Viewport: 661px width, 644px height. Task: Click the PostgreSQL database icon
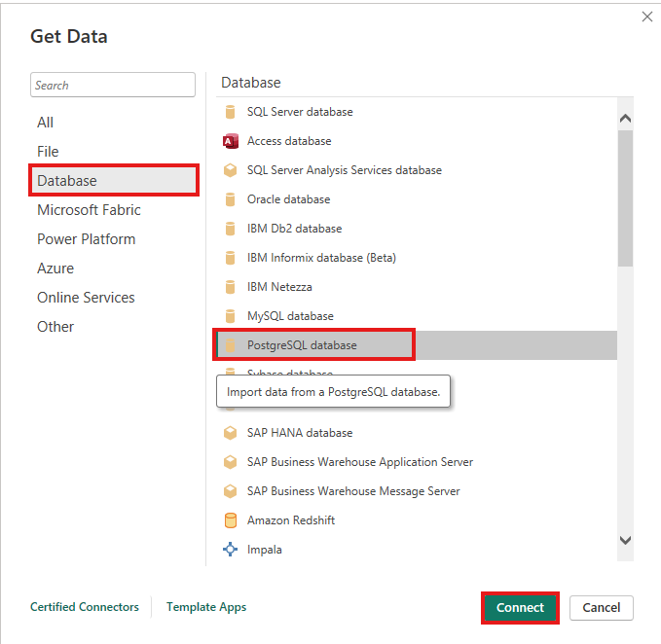point(230,345)
